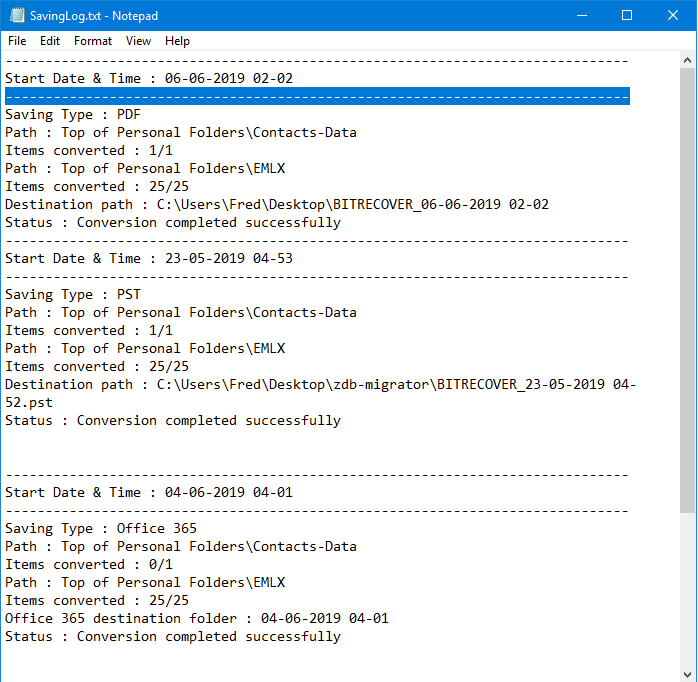Click 'Office 365 destination folder' line
Screen dimensions: 698x682
click(197, 618)
